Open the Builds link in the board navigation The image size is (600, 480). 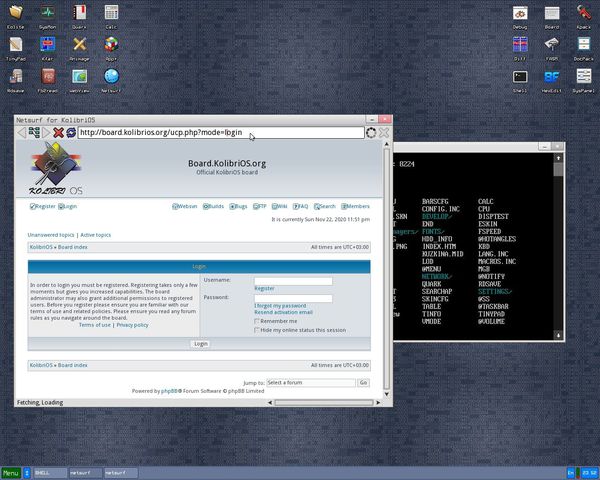click(x=213, y=206)
